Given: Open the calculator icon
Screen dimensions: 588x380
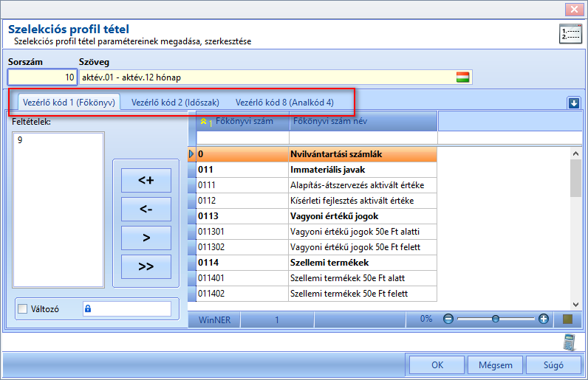Looking at the screenshot, I should (570, 342).
